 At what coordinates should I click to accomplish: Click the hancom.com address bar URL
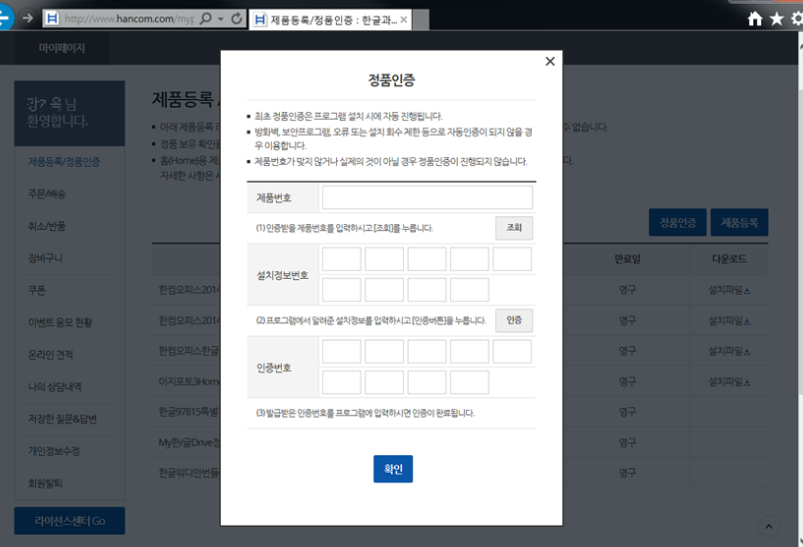[x=128, y=19]
